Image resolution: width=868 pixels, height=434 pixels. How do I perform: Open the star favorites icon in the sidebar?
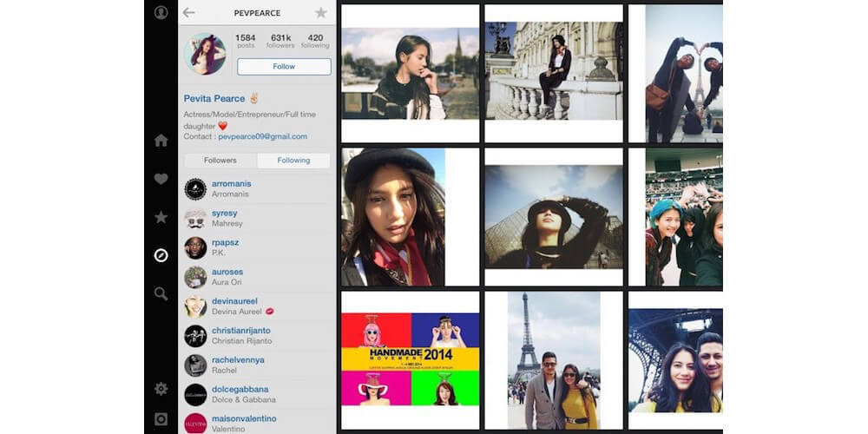161,217
